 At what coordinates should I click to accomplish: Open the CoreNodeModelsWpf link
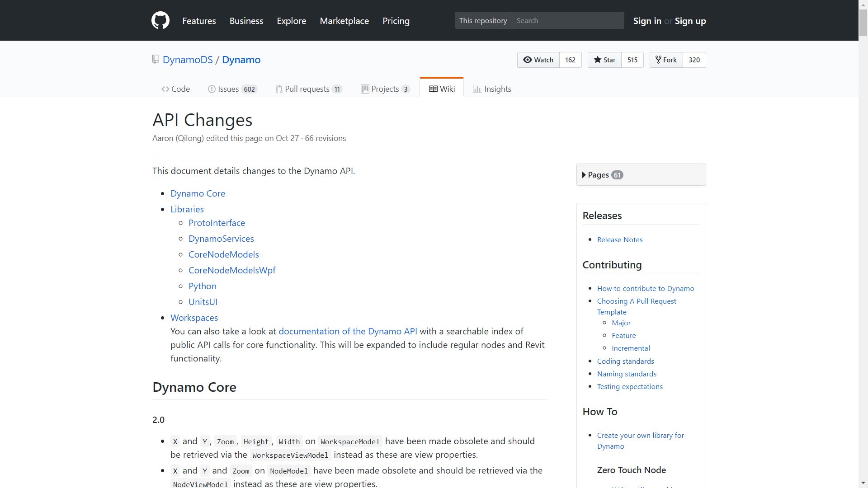point(232,270)
